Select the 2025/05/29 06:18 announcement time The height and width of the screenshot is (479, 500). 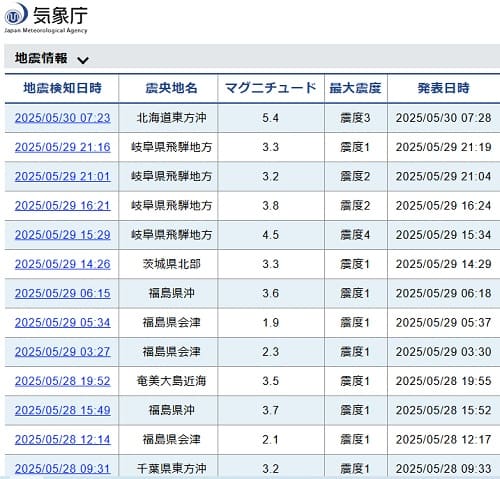(x=443, y=293)
